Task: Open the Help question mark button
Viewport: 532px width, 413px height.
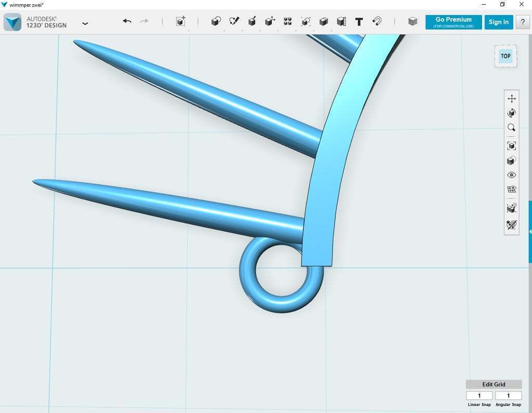Action: 523,22
